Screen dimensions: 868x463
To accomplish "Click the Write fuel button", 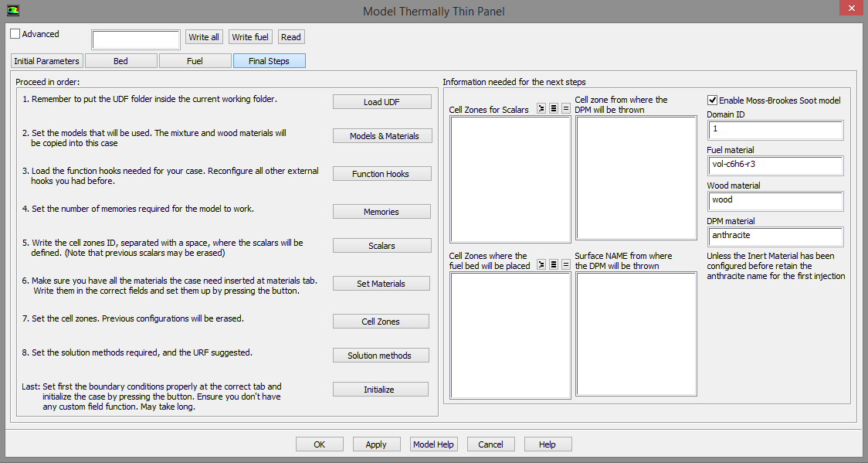I will point(250,37).
